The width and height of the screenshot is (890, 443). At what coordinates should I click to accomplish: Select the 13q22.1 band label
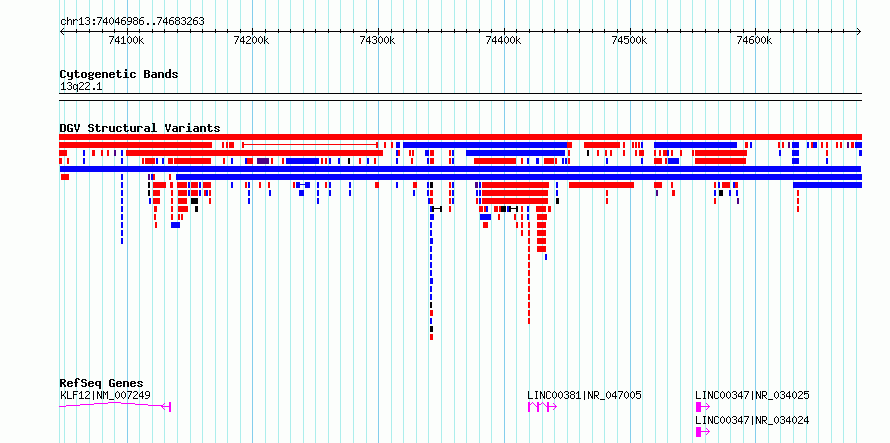pyautogui.click(x=81, y=87)
